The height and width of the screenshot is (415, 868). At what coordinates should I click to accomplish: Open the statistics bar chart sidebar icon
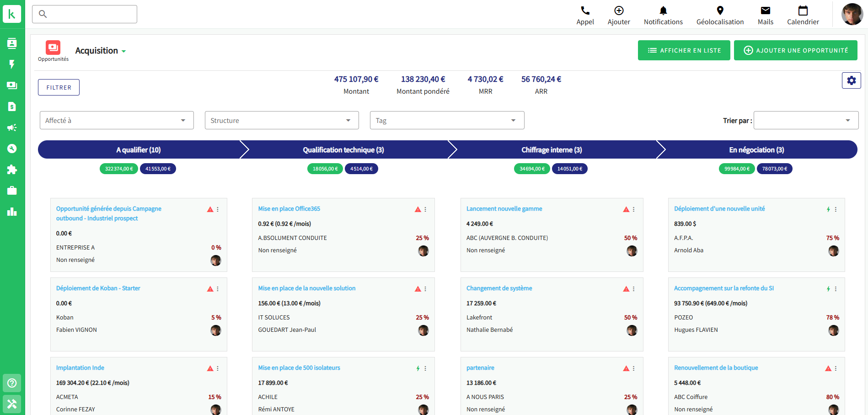coord(12,212)
